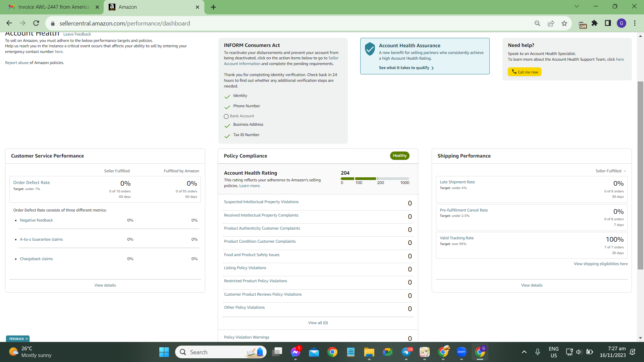
Task: Go back to the previous page
Action: coord(9,23)
